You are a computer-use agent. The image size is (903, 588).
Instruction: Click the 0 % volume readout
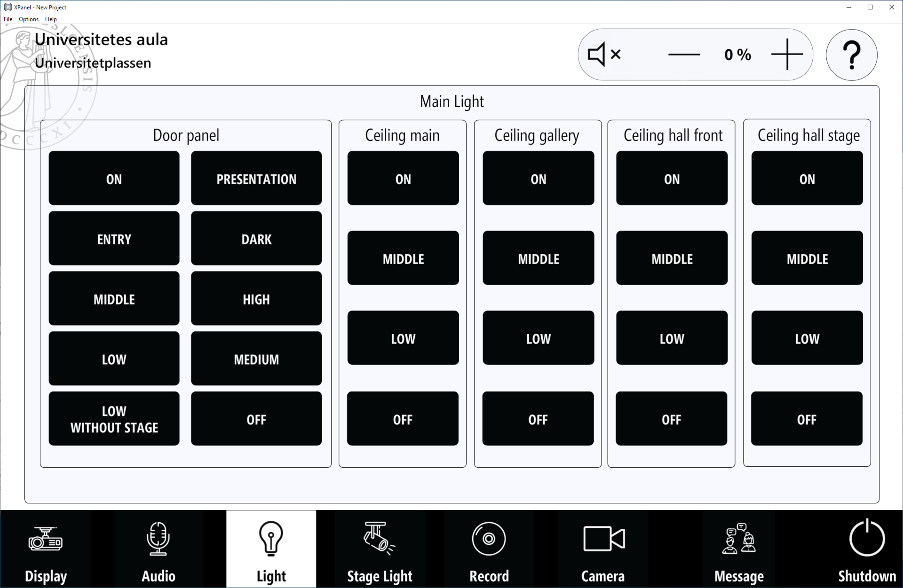[737, 55]
